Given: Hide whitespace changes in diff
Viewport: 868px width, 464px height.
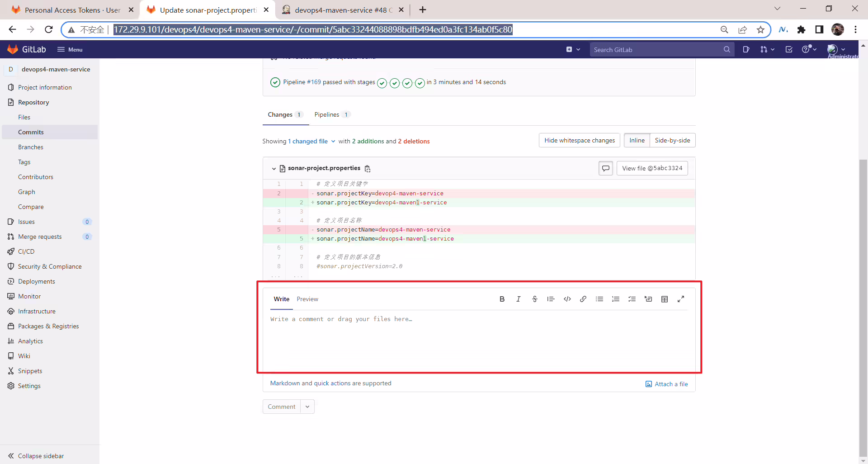Looking at the screenshot, I should pos(580,140).
